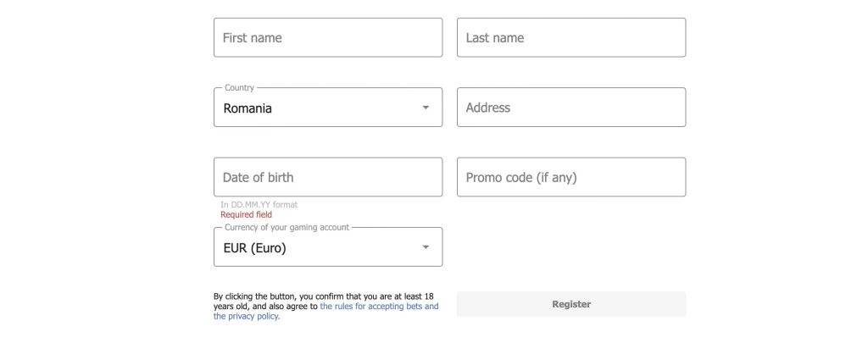
Task: Open the currency dropdown arrow
Action: 426,247
